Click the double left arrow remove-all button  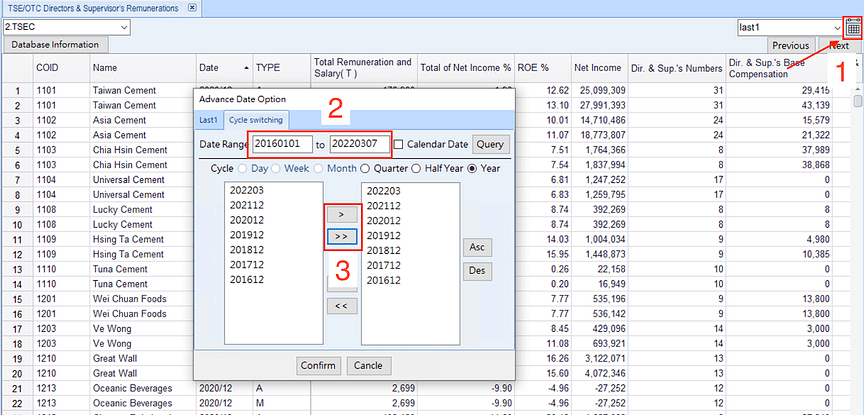click(x=342, y=306)
